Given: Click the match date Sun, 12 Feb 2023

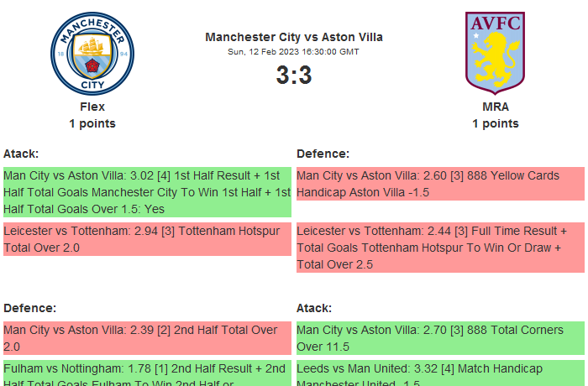Looking at the screenshot, I should (x=294, y=52).
